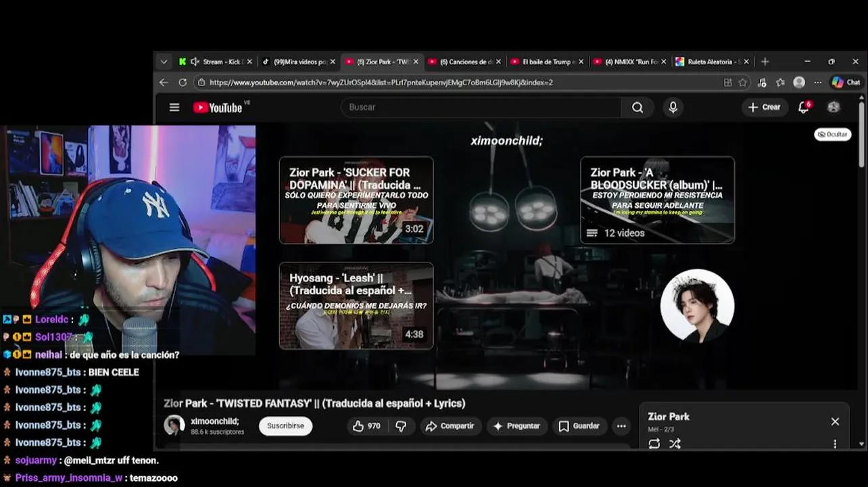Click the search magnifier button
This screenshot has height=487, width=868.
click(637, 108)
